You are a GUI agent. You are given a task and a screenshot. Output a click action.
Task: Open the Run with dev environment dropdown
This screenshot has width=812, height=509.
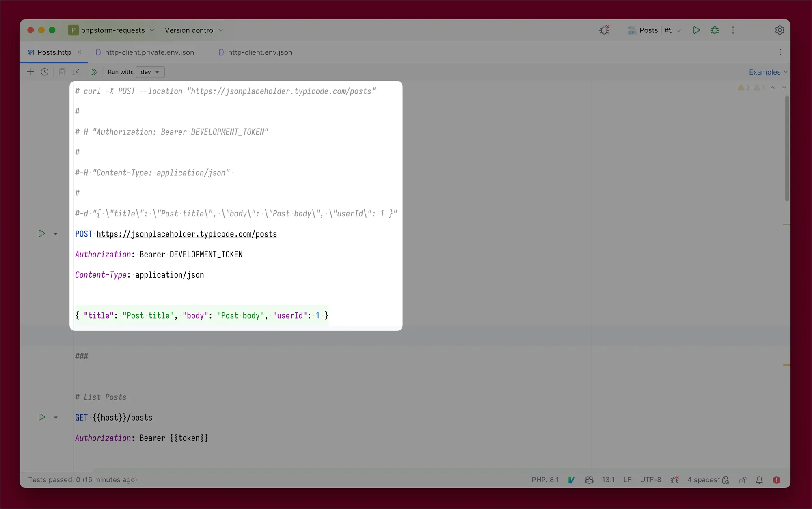click(x=150, y=72)
